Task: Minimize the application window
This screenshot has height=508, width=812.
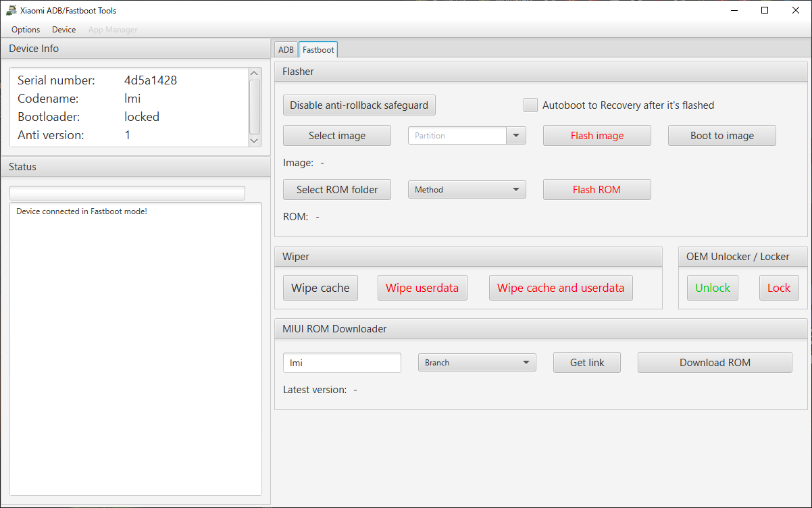Action: tap(734, 10)
